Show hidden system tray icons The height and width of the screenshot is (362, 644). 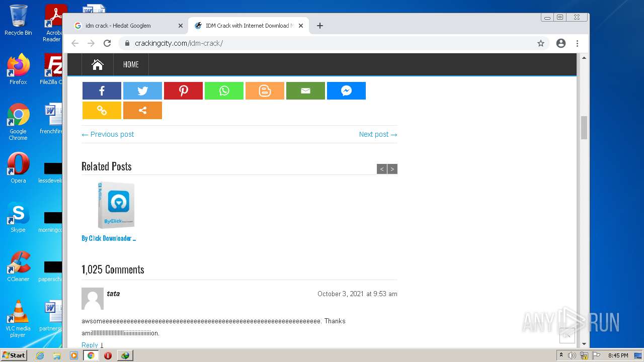561,355
